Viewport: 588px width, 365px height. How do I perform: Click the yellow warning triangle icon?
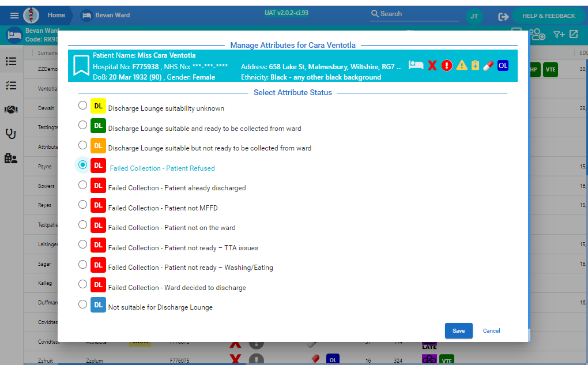point(462,66)
